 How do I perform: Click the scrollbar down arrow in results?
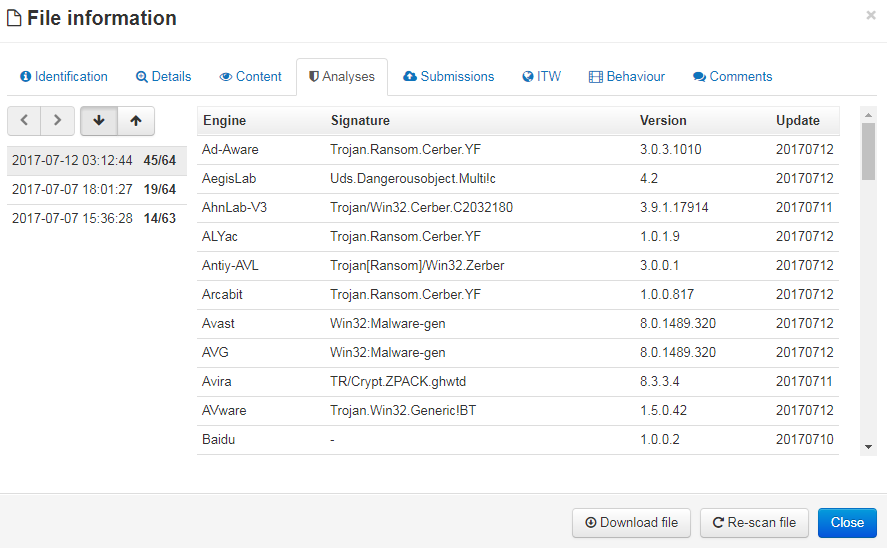(868, 447)
